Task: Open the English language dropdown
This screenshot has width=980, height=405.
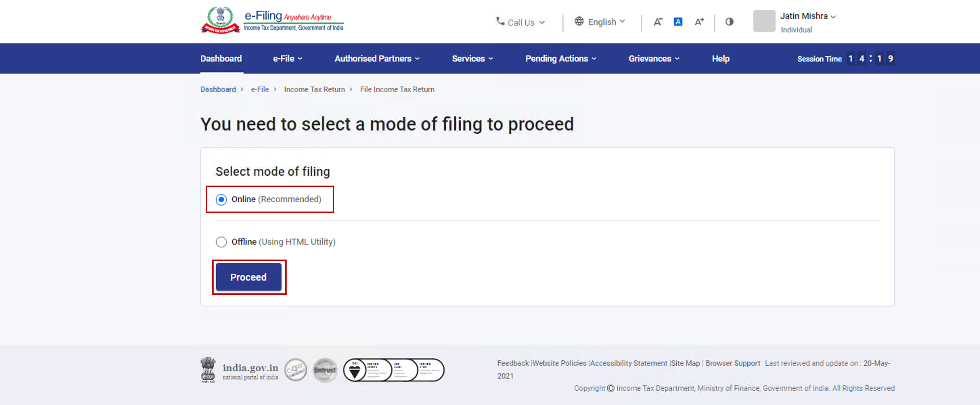Action: click(x=600, y=22)
